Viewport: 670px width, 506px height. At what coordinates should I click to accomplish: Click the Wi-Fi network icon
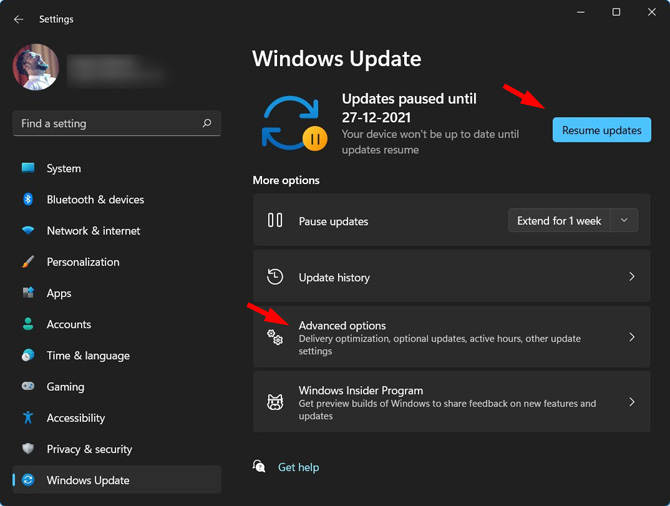(x=28, y=231)
